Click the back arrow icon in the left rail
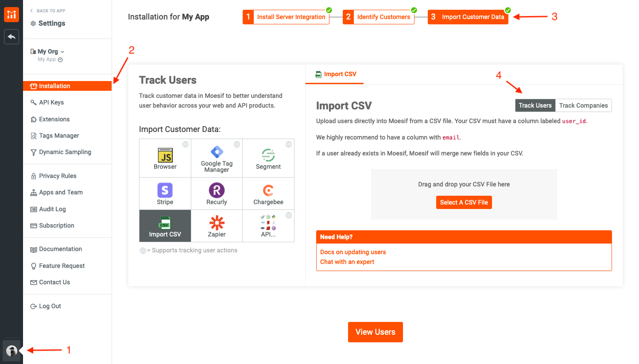639x364 pixels. [11, 37]
